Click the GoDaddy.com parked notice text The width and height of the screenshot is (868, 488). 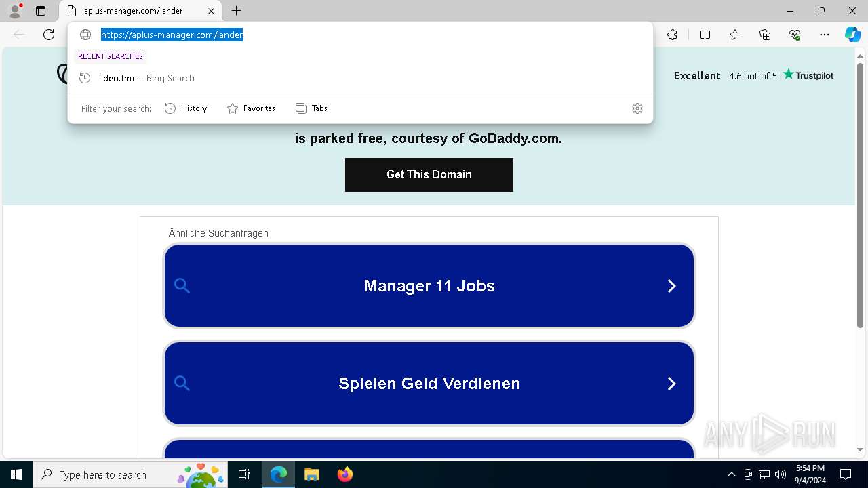click(x=429, y=138)
